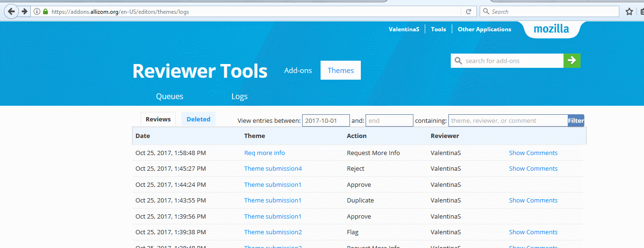The width and height of the screenshot is (644, 248).
Task: Show Comments for Request More Info entry
Action: (x=533, y=153)
